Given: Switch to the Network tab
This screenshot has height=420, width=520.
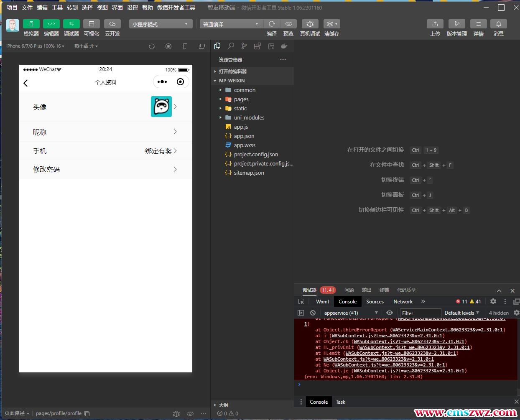Looking at the screenshot, I should tap(403, 301).
